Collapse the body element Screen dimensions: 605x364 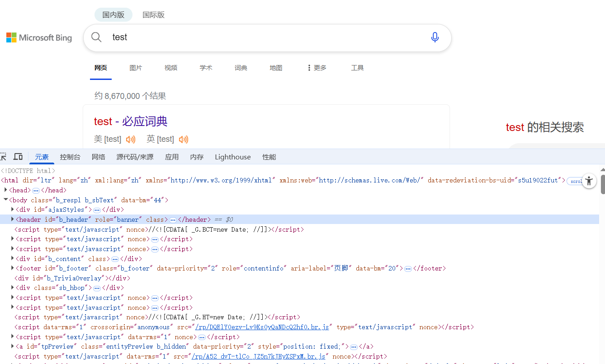pos(6,200)
